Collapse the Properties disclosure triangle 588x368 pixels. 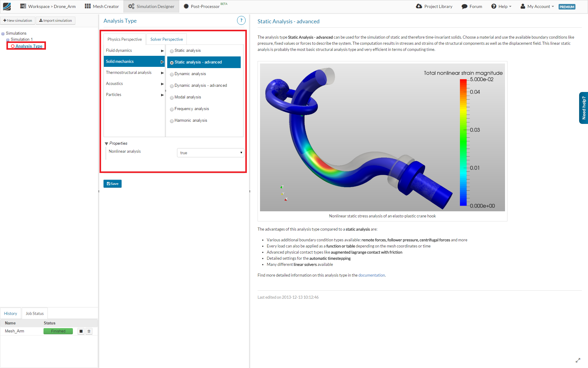pos(107,144)
